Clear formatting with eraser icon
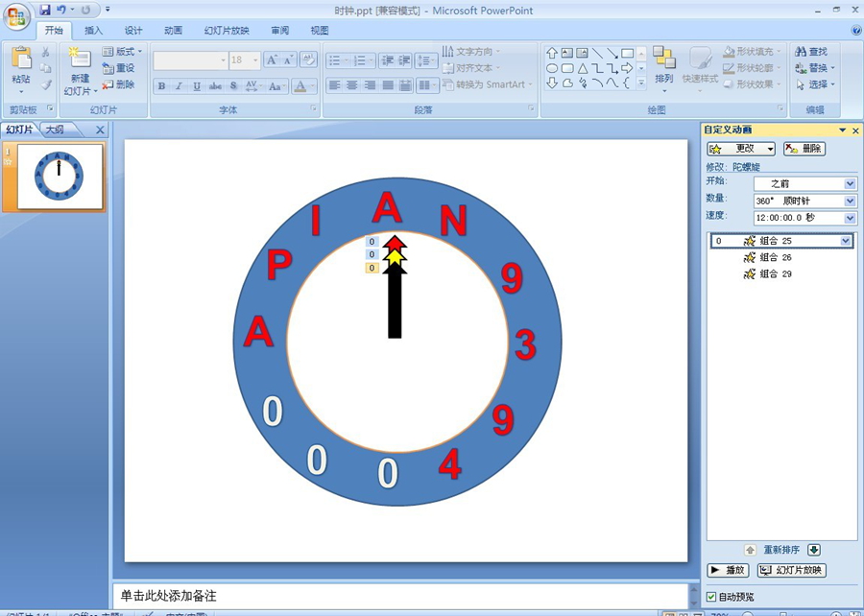 click(x=308, y=59)
